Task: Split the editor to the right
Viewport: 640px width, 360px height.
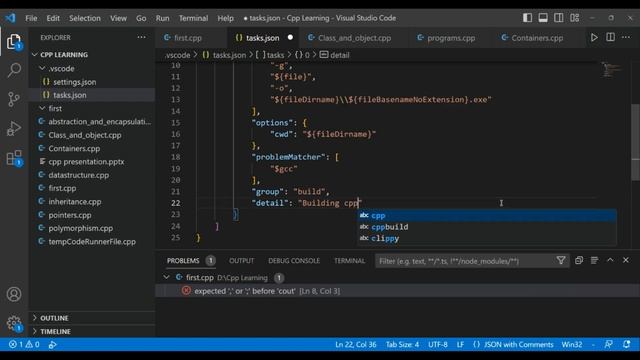Action: tap(610, 37)
